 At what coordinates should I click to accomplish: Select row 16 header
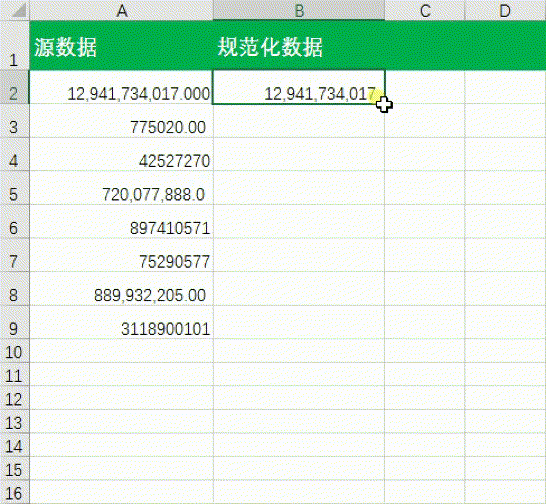tap(15, 492)
